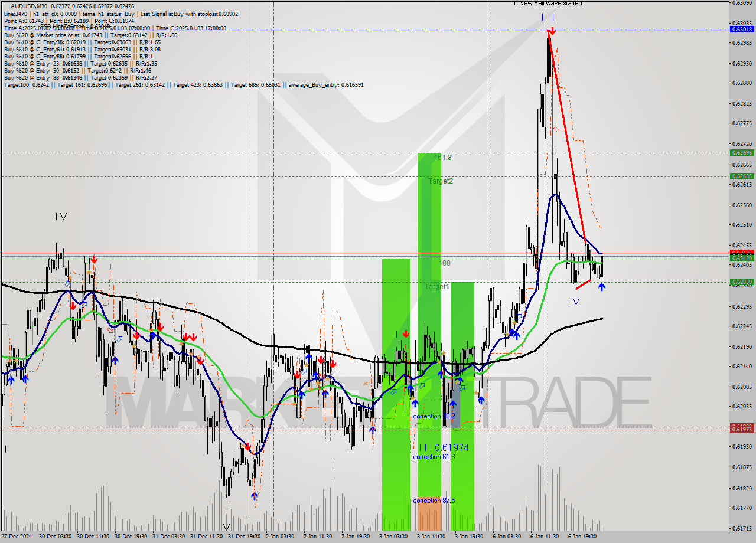Click the '100' Fibonacci level label
This screenshot has height=543, width=756.
[445, 263]
